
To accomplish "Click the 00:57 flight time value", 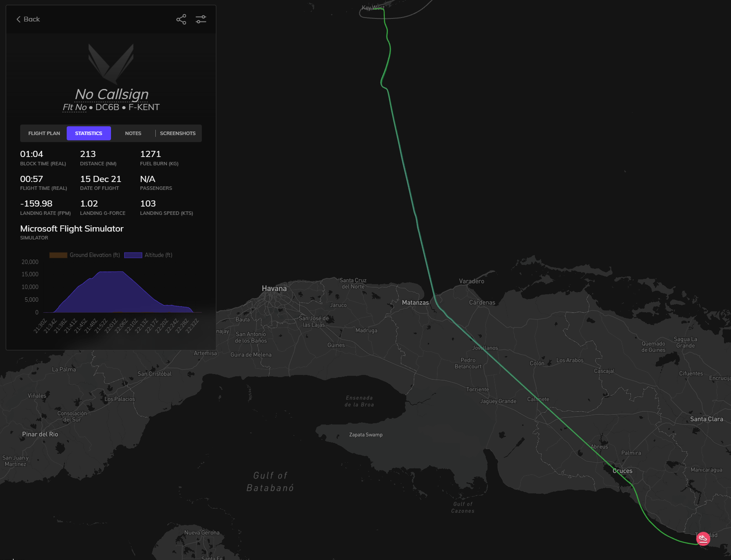I will (x=32, y=179).
